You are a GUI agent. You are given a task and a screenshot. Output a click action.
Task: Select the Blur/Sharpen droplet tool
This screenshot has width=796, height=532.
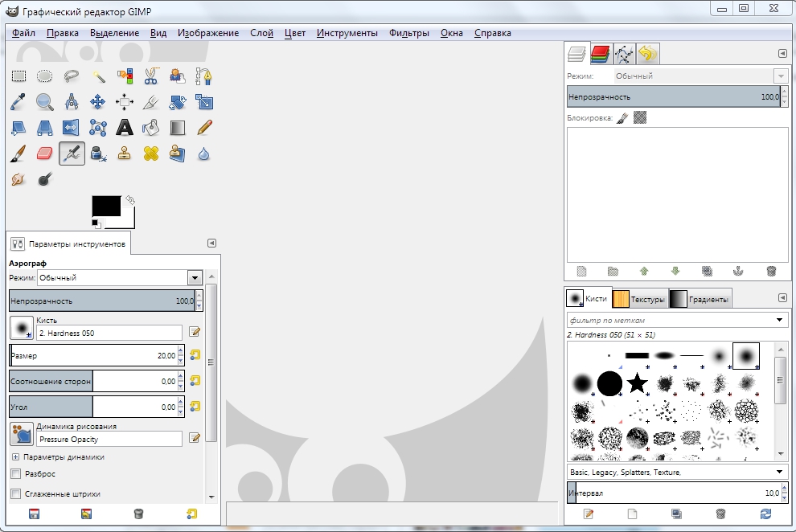tap(203, 153)
